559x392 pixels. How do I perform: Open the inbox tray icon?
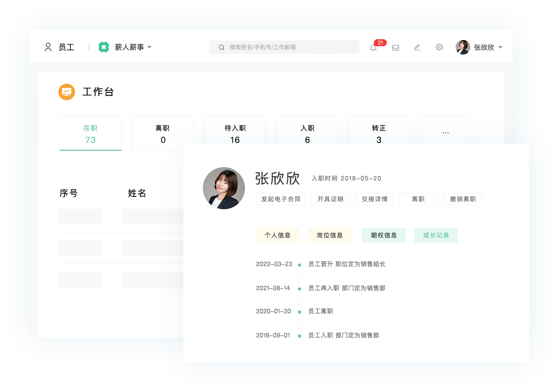396,47
